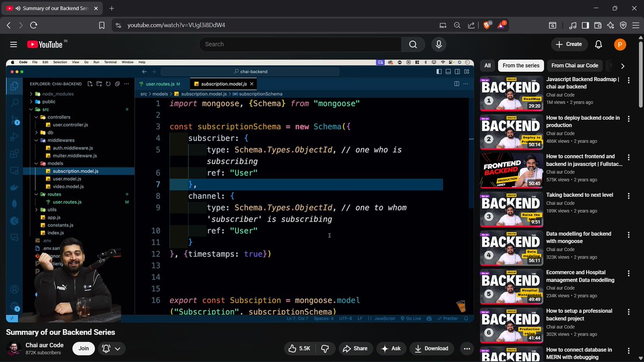Screen dimensions: 644x362
Task: Open the YouTube guide hamburger menu
Action: click(13, 45)
